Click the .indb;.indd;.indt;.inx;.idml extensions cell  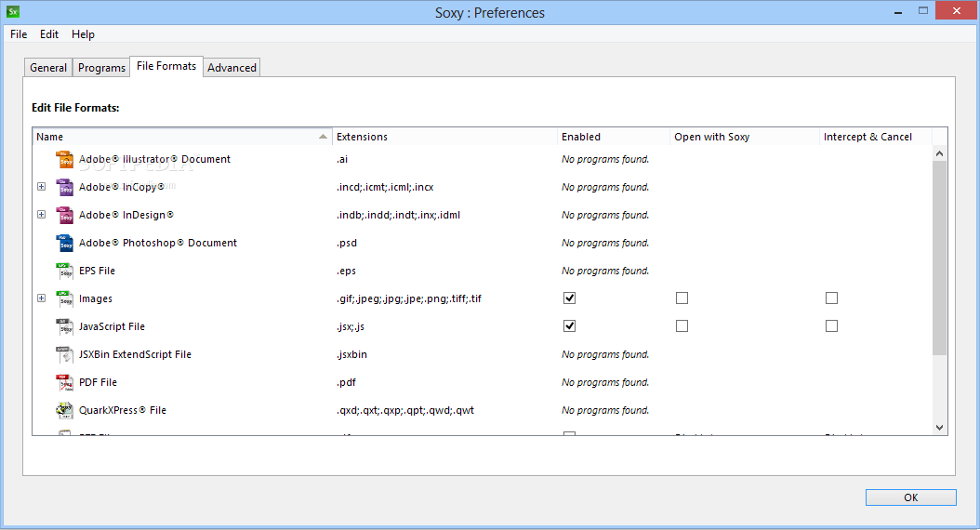click(398, 215)
